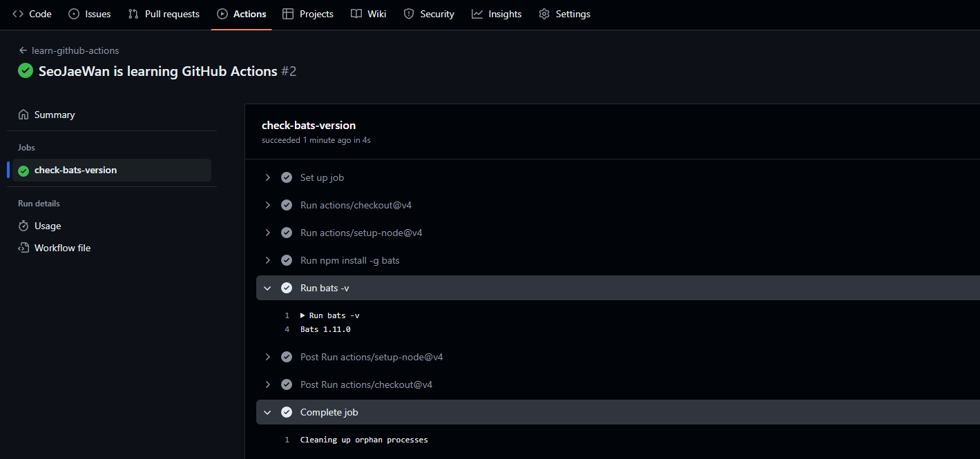Click the check icon on Post Run checkout
Viewport: 980px width, 459px height.
[287, 384]
